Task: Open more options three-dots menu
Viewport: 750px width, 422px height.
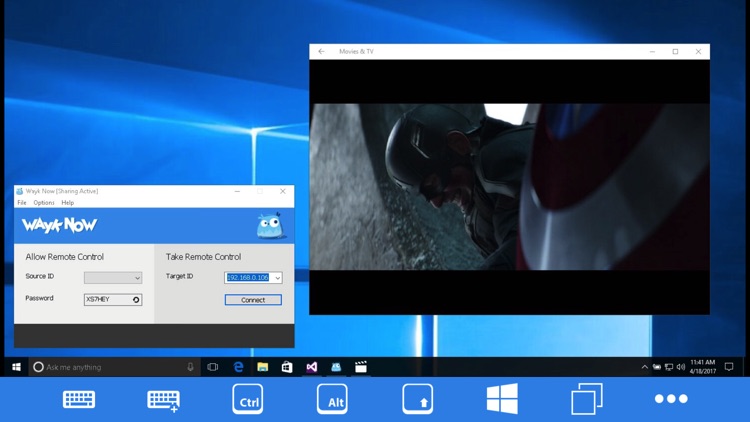Action: pos(671,399)
